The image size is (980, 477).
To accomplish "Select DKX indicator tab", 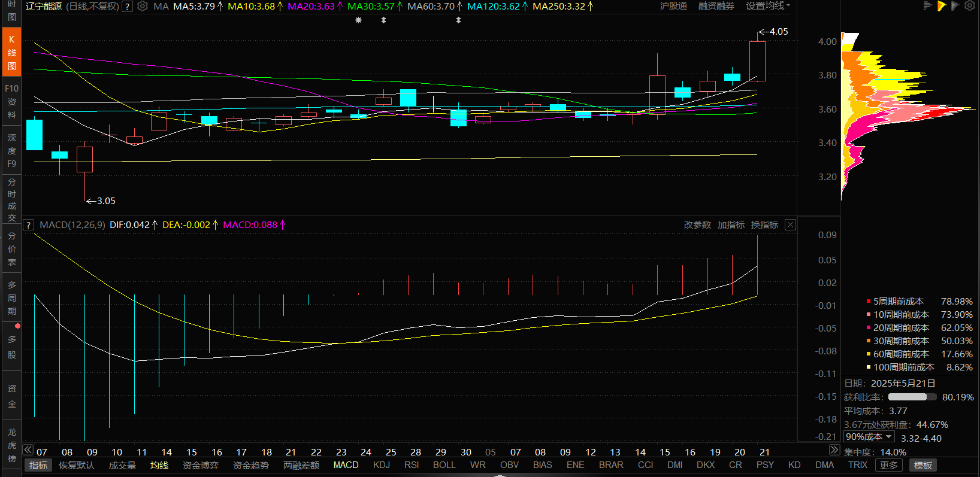I will [x=706, y=465].
